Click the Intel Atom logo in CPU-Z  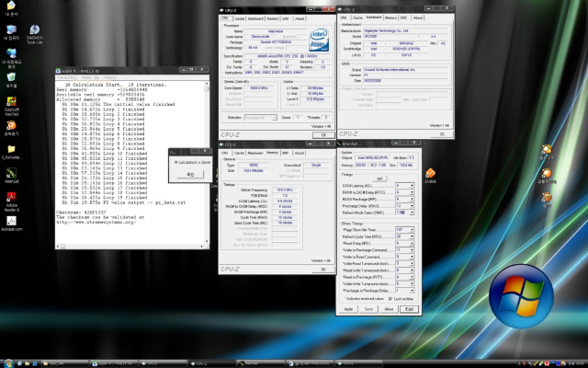319,39
